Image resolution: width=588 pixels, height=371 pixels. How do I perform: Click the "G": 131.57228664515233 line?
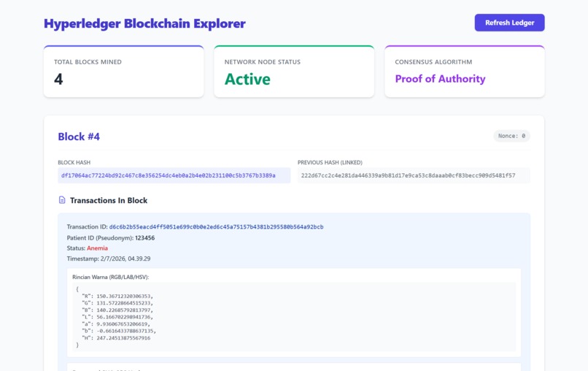click(x=117, y=303)
